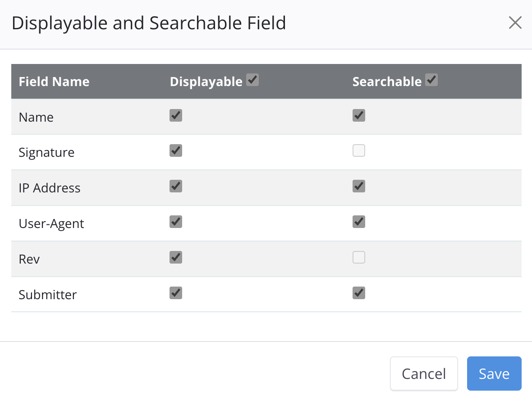Toggle the Displayable header select-all checkbox

252,80
